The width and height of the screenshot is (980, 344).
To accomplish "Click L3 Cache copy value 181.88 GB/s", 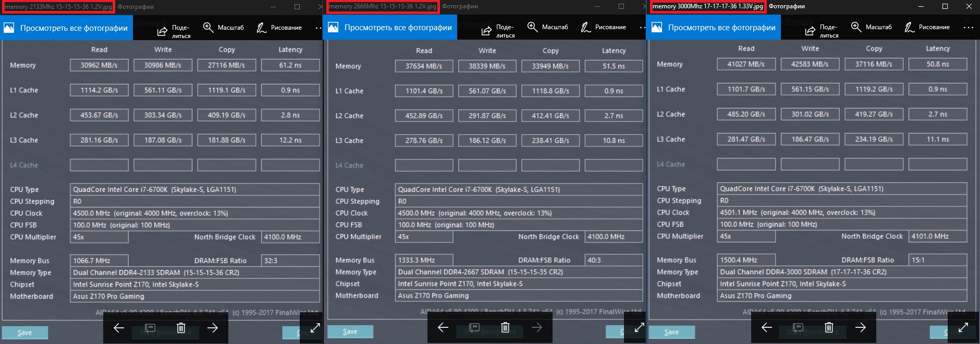I will pos(226,140).
